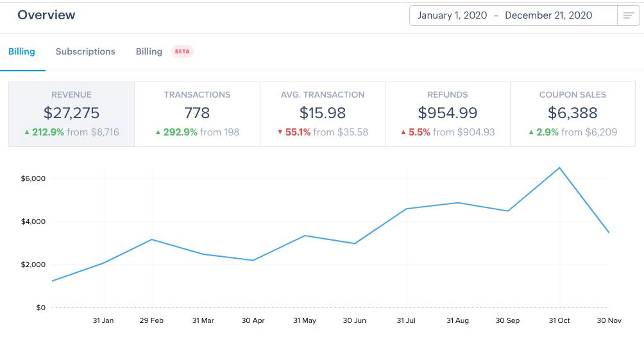The height and width of the screenshot is (339, 644).
Task: Click the end date December 21, 2020
Action: pos(548,15)
